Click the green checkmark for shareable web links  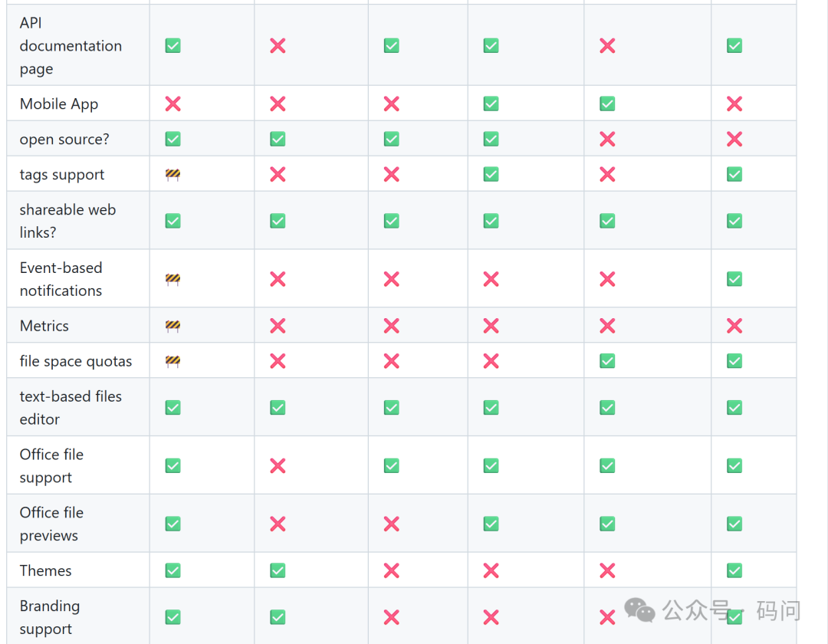(x=172, y=220)
